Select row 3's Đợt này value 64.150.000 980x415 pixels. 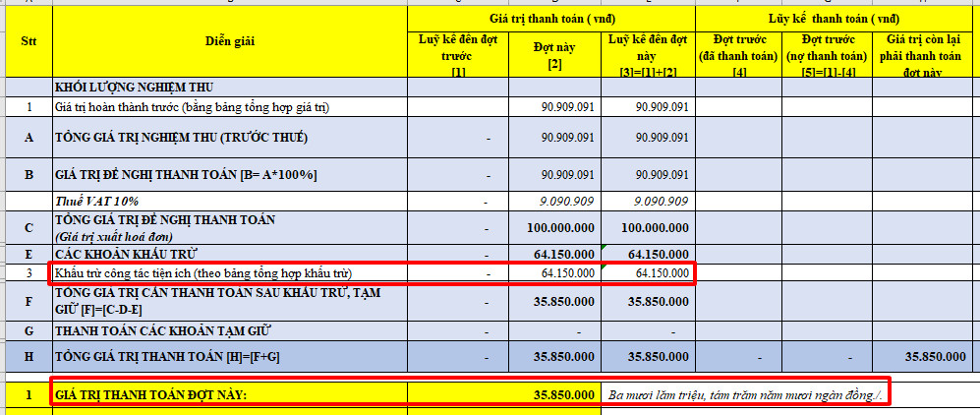555,273
